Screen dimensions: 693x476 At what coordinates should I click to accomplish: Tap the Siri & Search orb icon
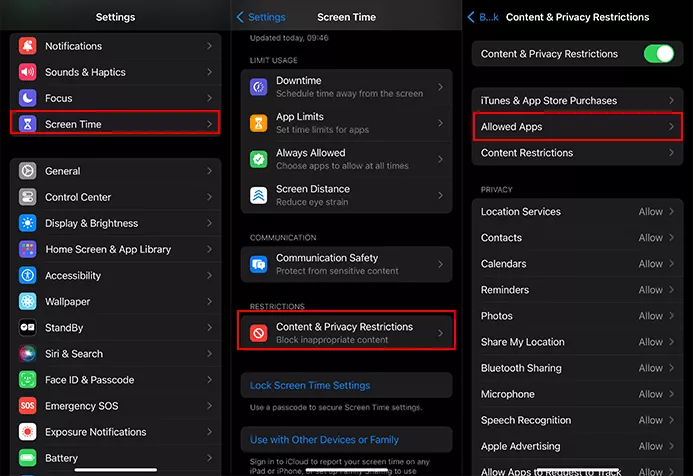[27, 354]
